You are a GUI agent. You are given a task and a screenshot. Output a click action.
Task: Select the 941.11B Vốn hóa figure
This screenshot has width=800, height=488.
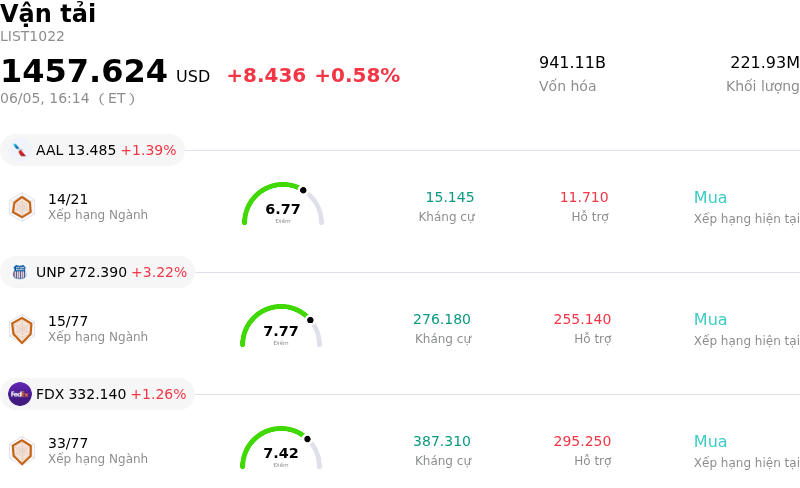tap(572, 62)
